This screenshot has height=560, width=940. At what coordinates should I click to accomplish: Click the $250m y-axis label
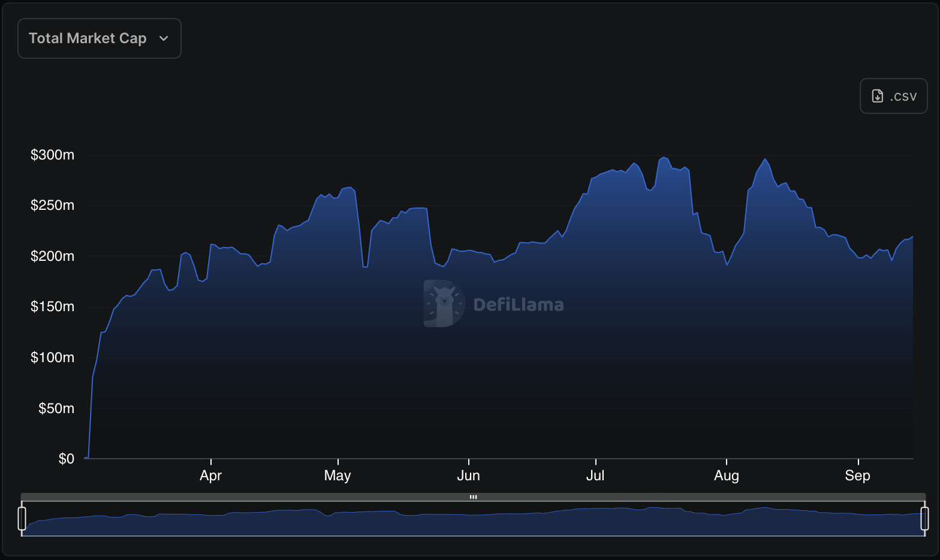pos(53,205)
